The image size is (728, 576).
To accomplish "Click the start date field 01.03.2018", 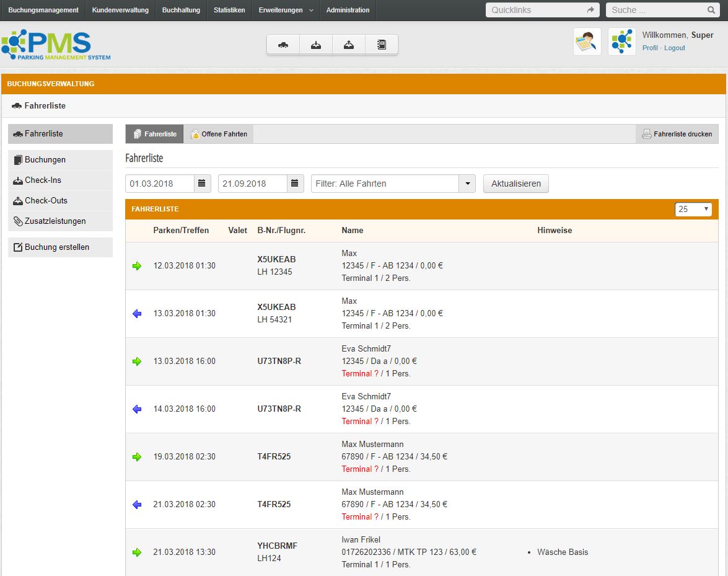I will 160,184.
